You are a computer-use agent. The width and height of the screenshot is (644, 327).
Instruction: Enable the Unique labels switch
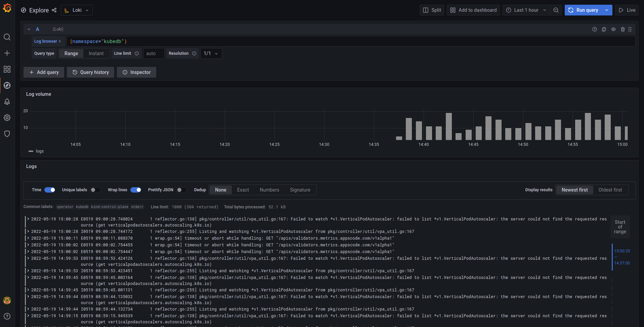pyautogui.click(x=95, y=190)
